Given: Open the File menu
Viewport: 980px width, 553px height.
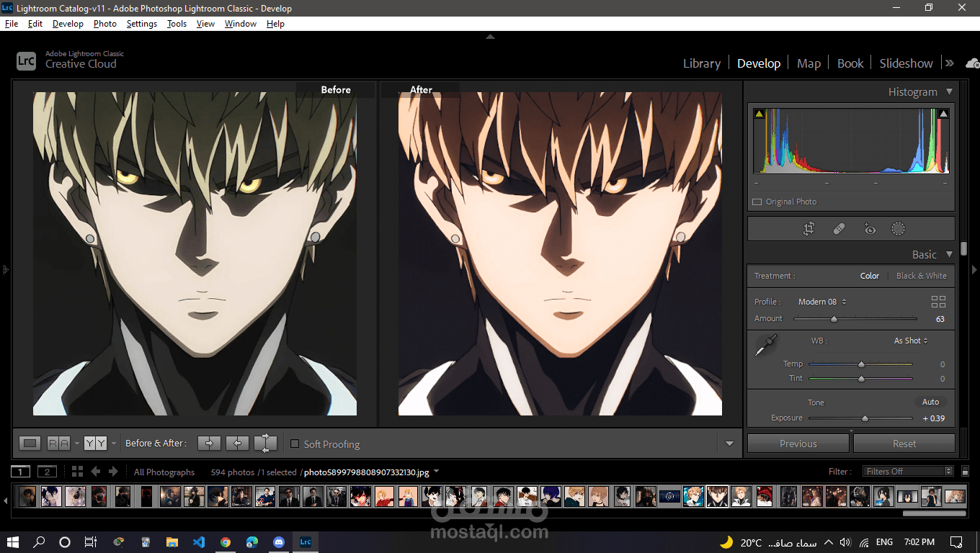Looking at the screenshot, I should coord(12,24).
